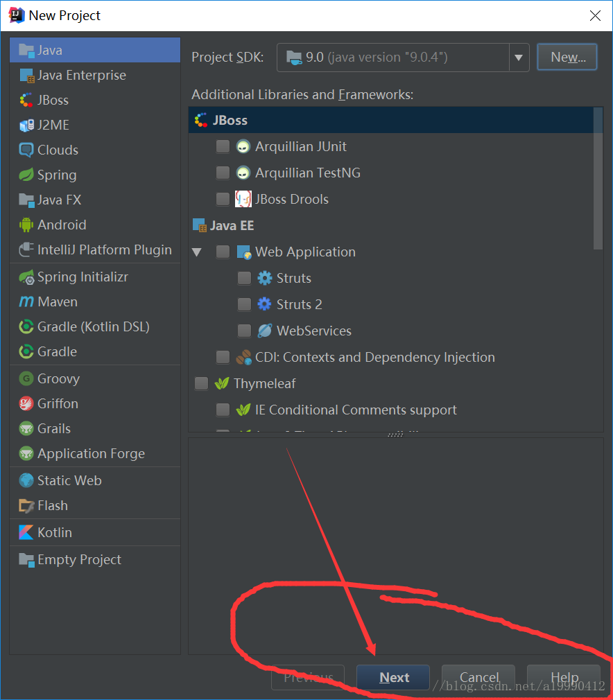Click the Thymeleaf leaf icon
The width and height of the screenshot is (613, 700).
pyautogui.click(x=222, y=383)
